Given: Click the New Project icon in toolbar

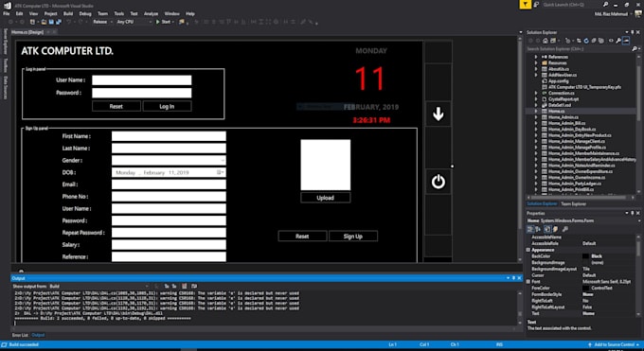Looking at the screenshot, I should click(x=32, y=22).
